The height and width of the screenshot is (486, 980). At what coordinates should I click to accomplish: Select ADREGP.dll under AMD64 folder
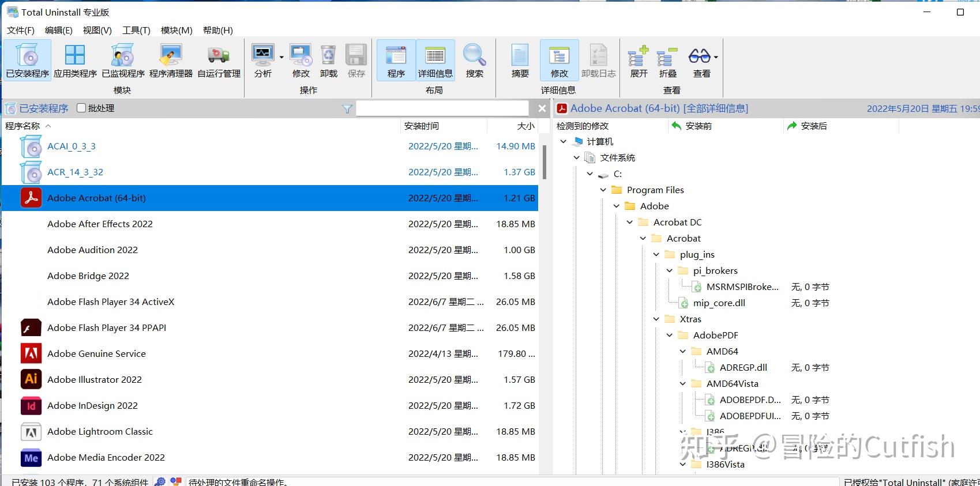(744, 367)
